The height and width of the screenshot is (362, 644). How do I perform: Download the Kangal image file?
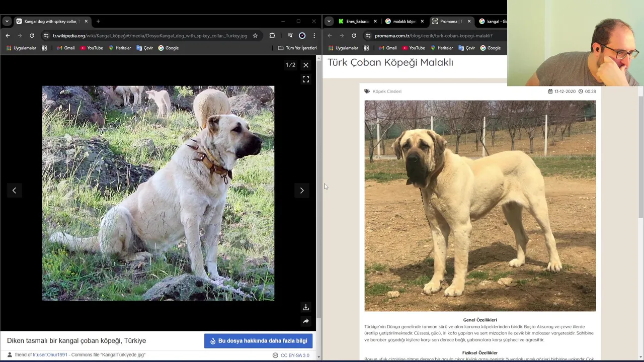coord(305,307)
